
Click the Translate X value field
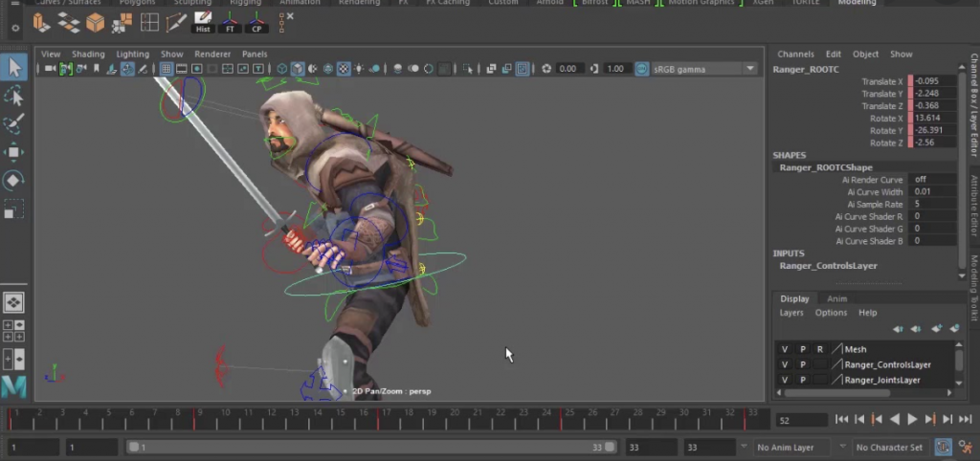click(932, 81)
